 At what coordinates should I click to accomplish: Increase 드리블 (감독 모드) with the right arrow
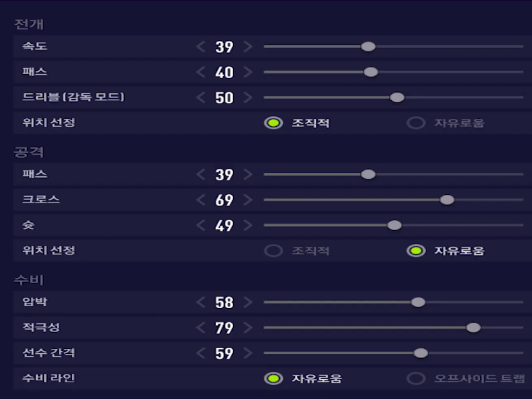point(248,98)
